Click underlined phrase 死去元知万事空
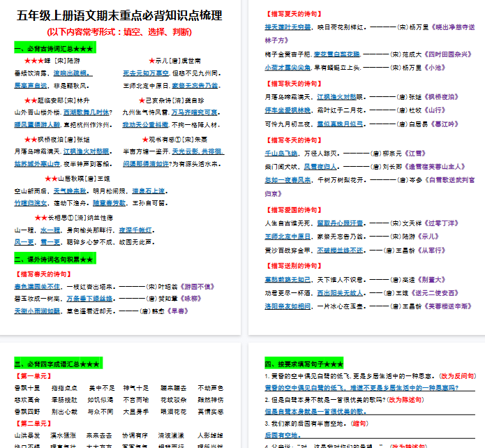 [x=146, y=73]
